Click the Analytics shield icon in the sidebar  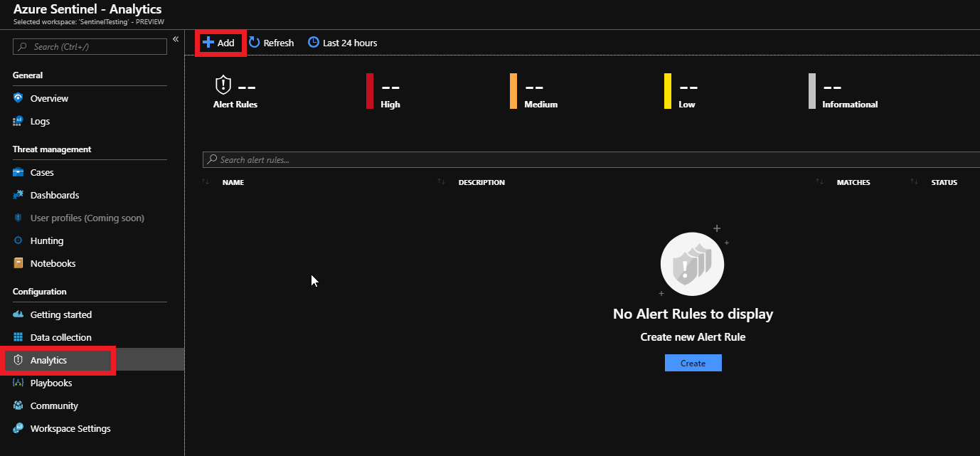pos(18,360)
